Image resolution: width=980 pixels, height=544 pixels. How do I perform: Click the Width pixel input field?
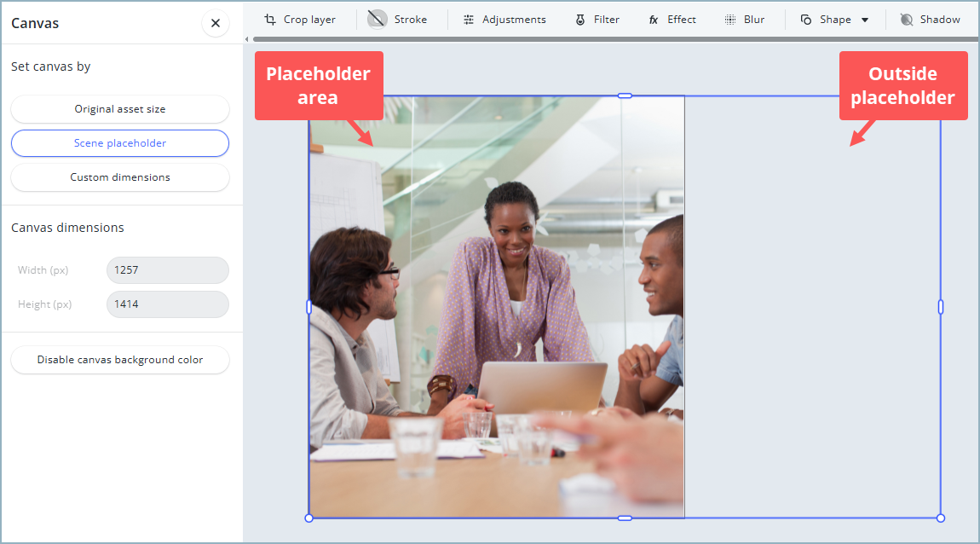(167, 270)
